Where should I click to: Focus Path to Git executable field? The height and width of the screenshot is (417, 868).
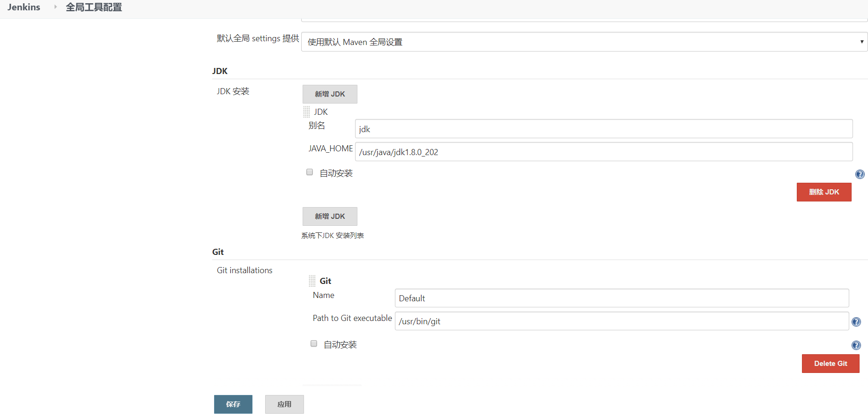[622, 321]
